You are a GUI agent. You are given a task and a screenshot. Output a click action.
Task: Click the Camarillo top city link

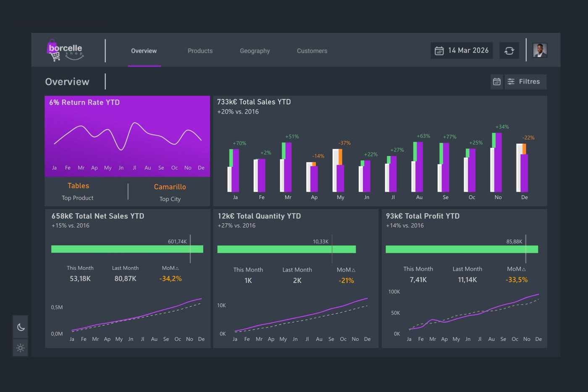[x=170, y=187]
